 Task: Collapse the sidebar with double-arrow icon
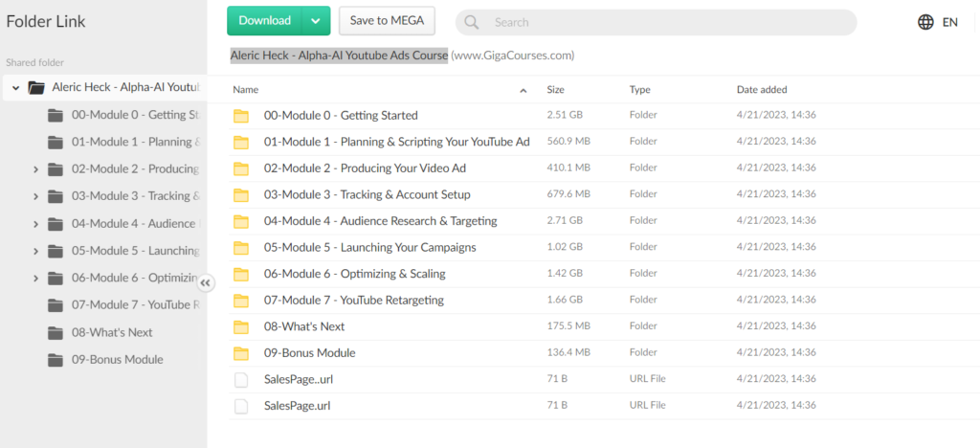point(207,282)
